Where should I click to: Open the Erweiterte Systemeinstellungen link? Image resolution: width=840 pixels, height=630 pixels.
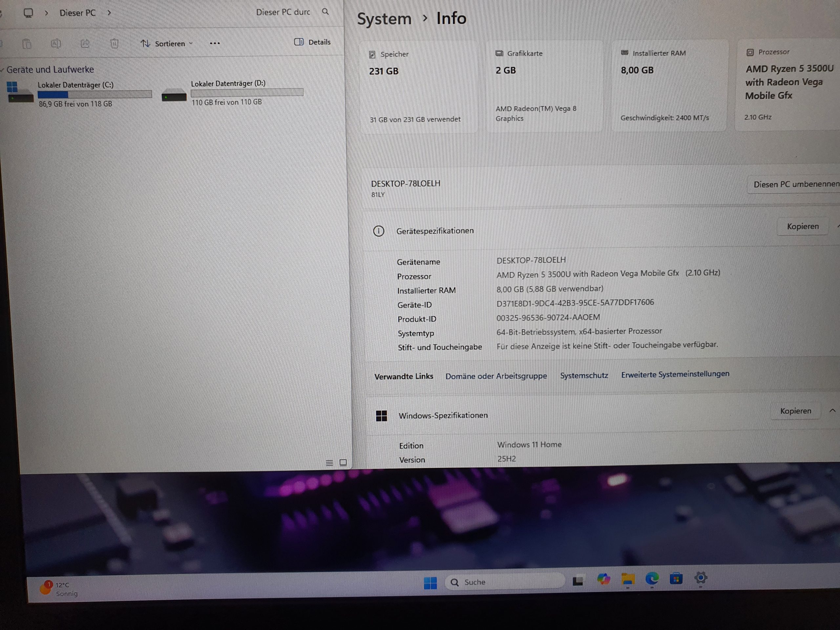point(675,374)
